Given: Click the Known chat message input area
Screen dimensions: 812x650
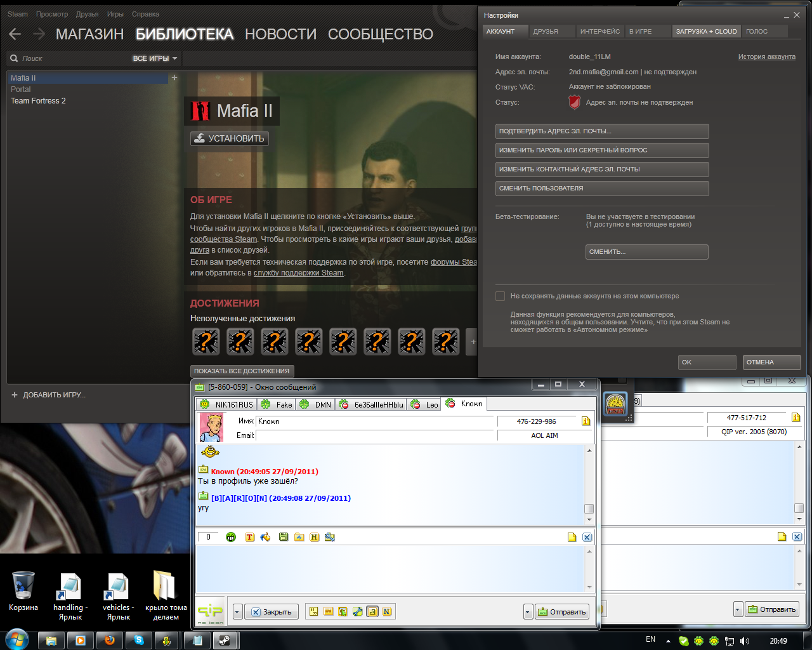Looking at the screenshot, I should [390, 569].
